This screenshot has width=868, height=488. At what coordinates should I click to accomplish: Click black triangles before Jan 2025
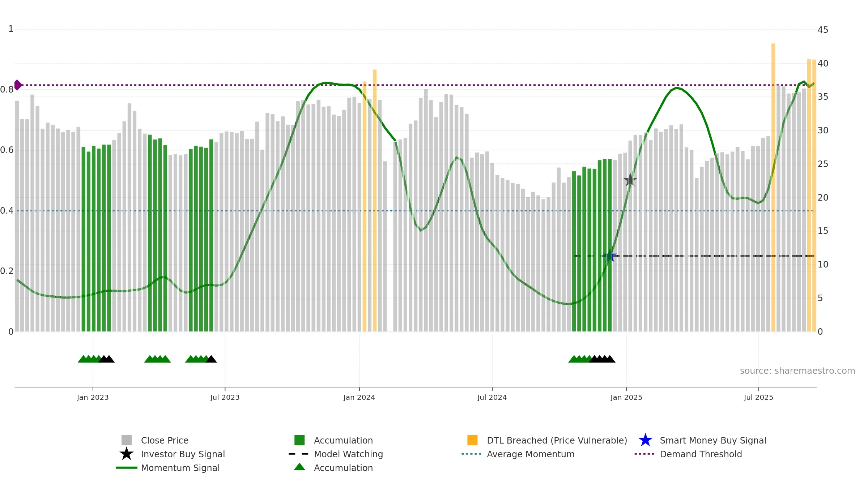pos(602,359)
